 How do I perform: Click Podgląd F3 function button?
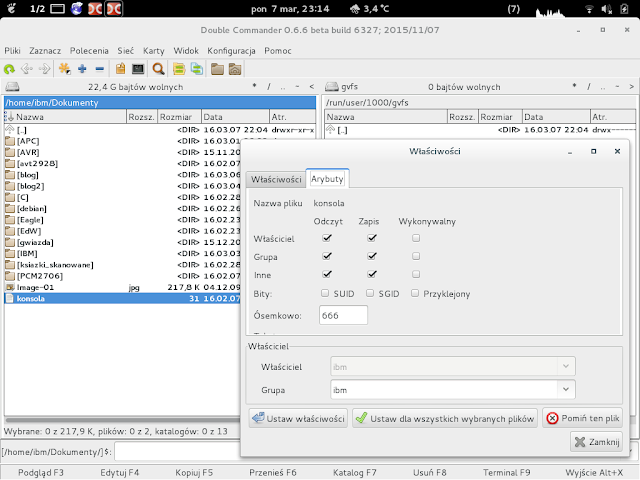(41, 472)
